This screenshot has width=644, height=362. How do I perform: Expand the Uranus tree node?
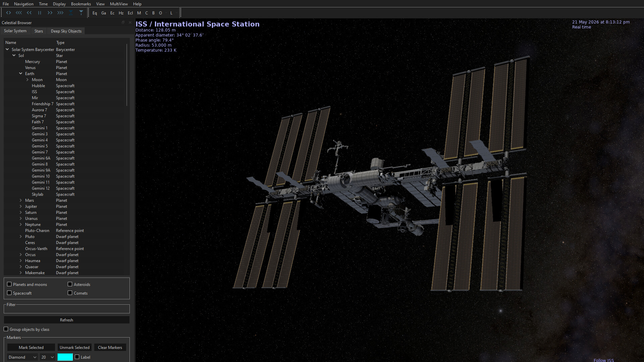click(21, 219)
